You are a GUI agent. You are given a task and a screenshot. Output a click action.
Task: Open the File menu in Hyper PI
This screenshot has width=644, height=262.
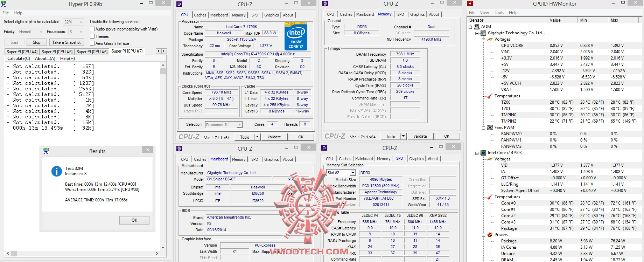(6, 13)
